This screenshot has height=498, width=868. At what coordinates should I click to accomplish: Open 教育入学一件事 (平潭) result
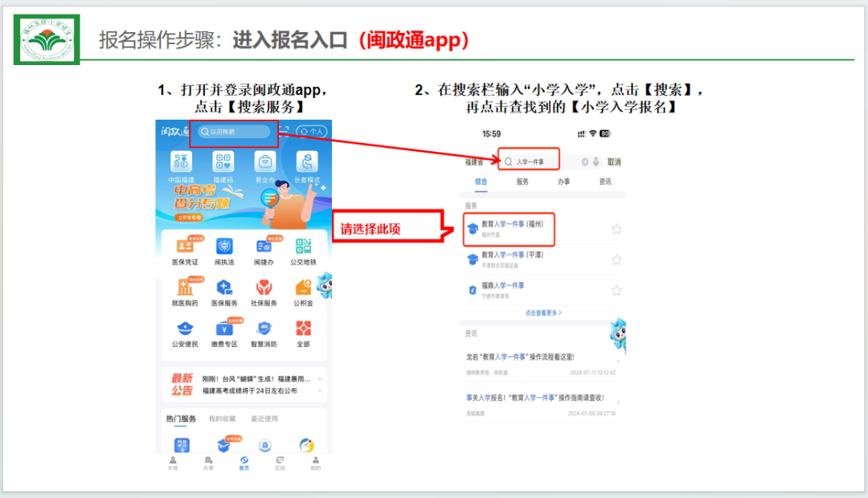click(x=542, y=259)
